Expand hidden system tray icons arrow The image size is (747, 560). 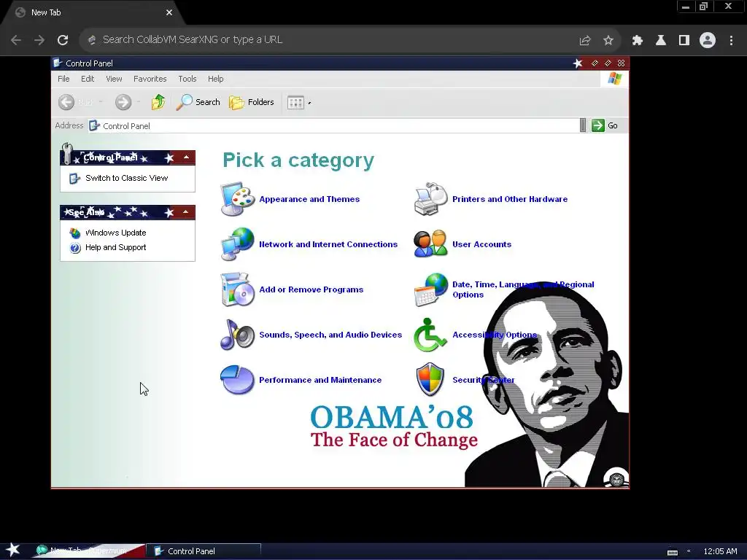click(689, 551)
